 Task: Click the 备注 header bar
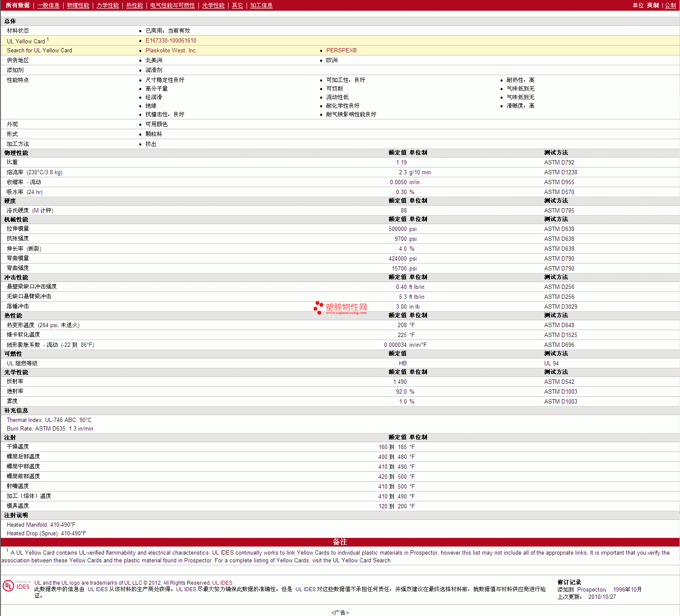click(340, 542)
